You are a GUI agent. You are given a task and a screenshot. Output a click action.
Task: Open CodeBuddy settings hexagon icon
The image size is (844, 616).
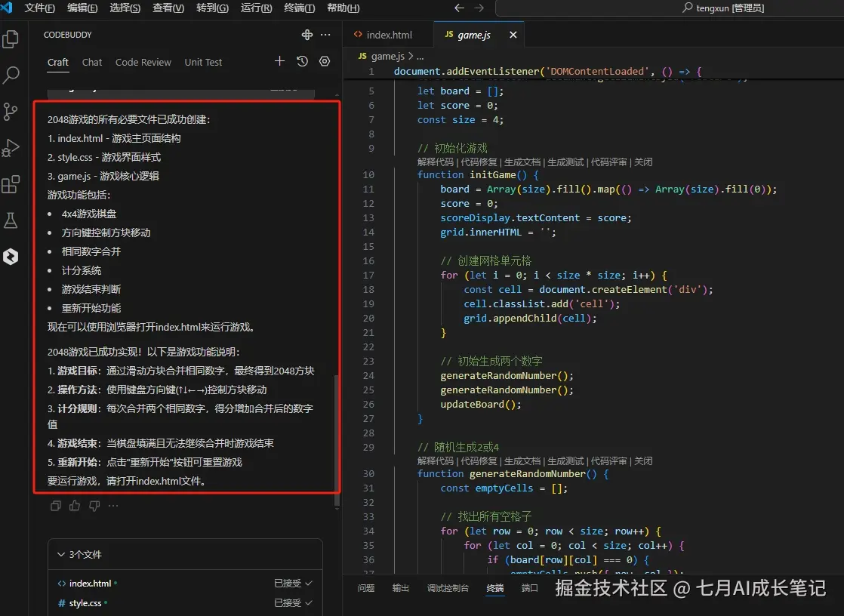(x=325, y=61)
